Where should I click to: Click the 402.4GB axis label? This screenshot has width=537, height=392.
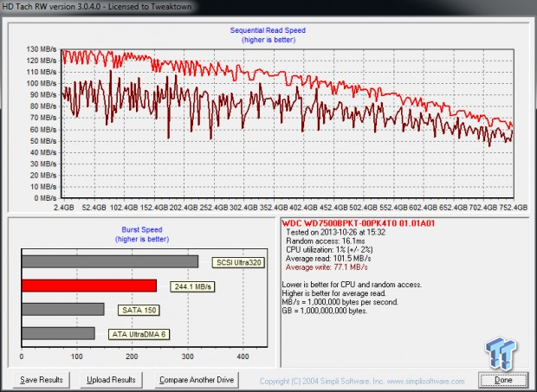[x=303, y=208]
